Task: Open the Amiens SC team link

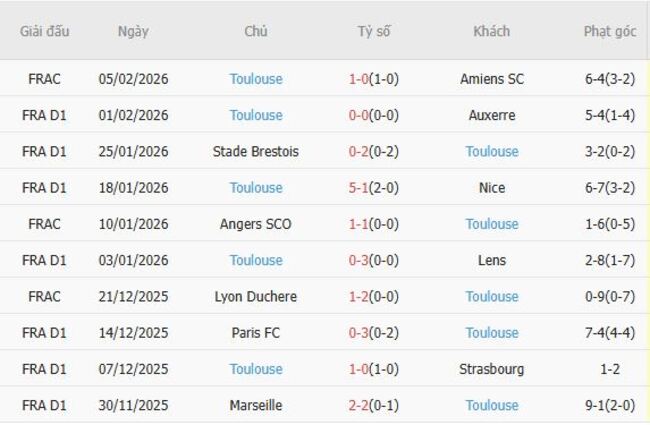Action: [492, 79]
